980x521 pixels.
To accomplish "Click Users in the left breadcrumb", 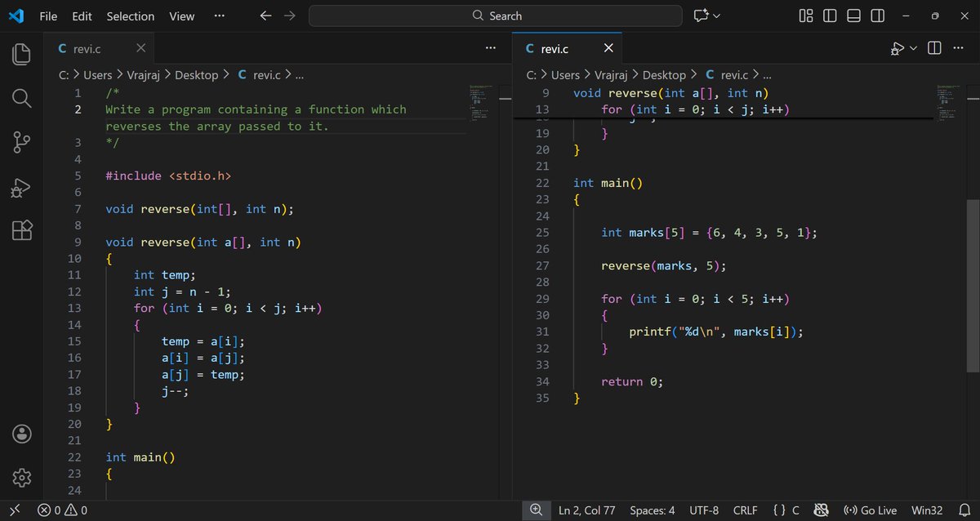I will (98, 75).
